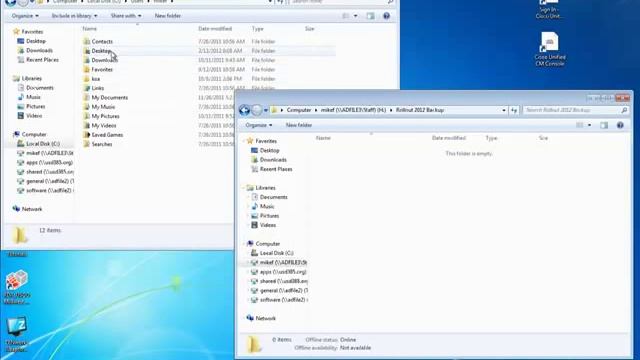Sort by Size column in the back window
Screen dimensions: 640x360
[309, 29]
